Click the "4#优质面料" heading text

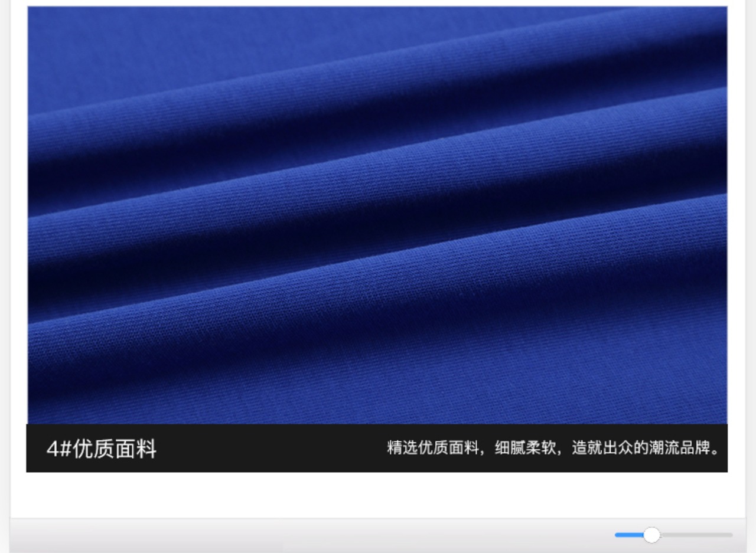[102, 449]
